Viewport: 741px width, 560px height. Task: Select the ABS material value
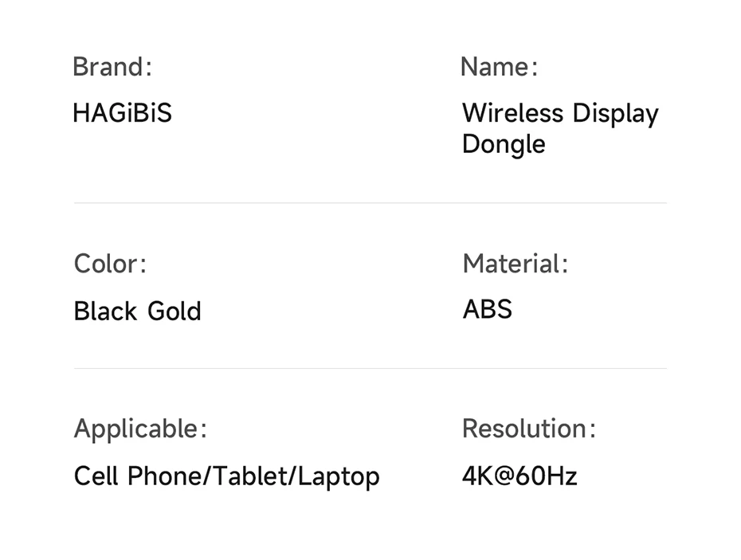click(x=488, y=309)
